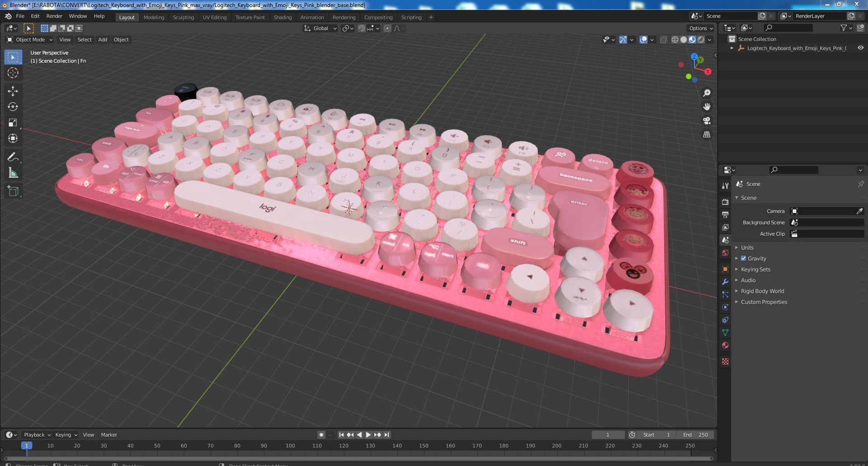Expand the Logitech_Keyboard collection in outliner
The width and height of the screenshot is (868, 466).
732,48
